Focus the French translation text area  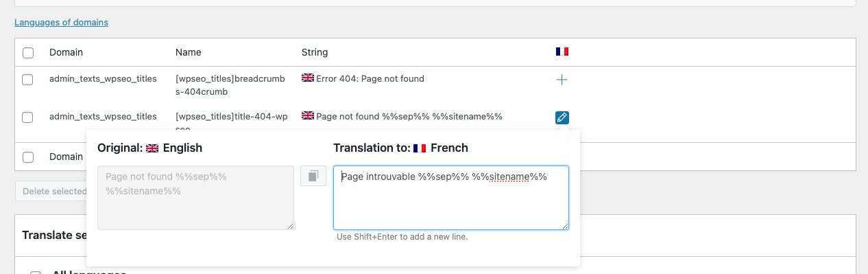[451, 198]
